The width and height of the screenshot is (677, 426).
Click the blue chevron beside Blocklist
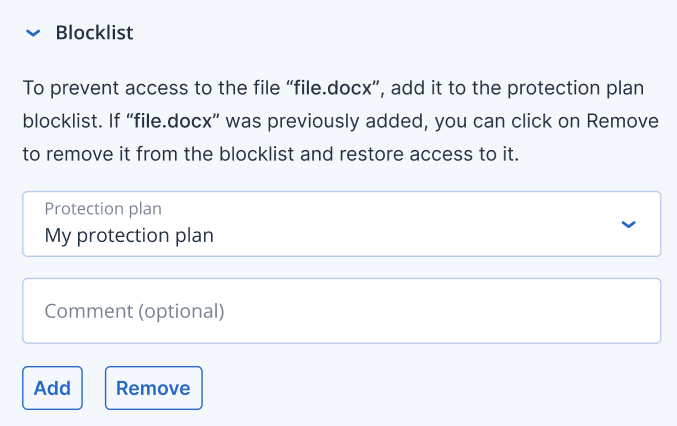point(33,33)
